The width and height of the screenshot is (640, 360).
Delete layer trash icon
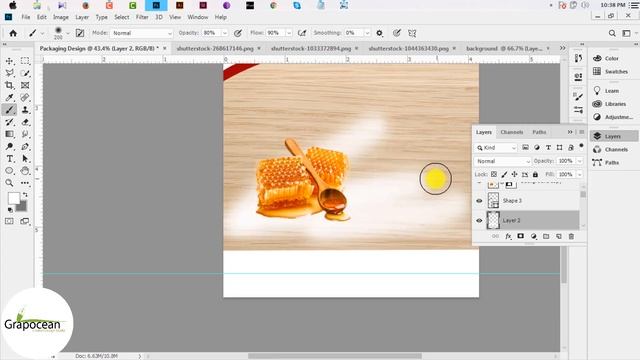[x=571, y=236]
